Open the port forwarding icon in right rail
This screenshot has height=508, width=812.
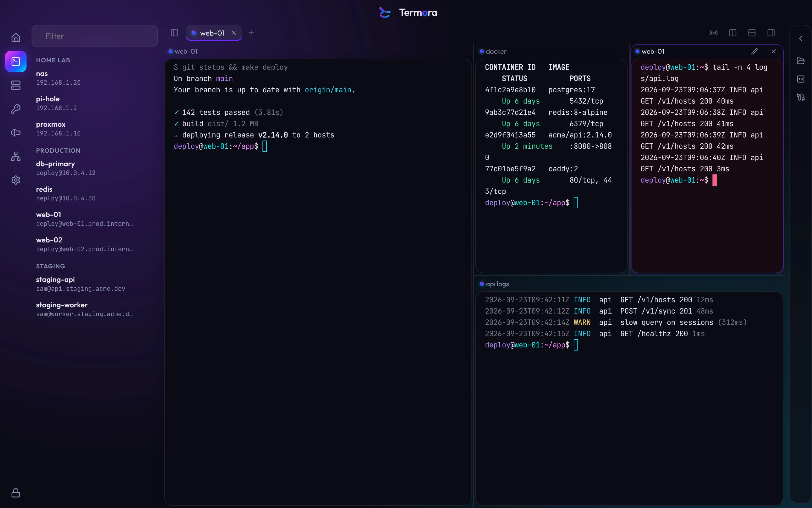pos(801,97)
